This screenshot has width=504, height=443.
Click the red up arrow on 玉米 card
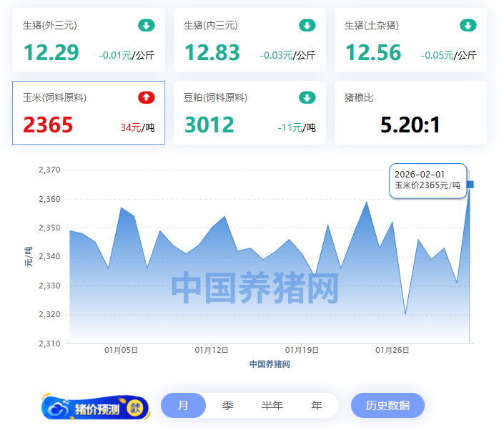click(146, 97)
